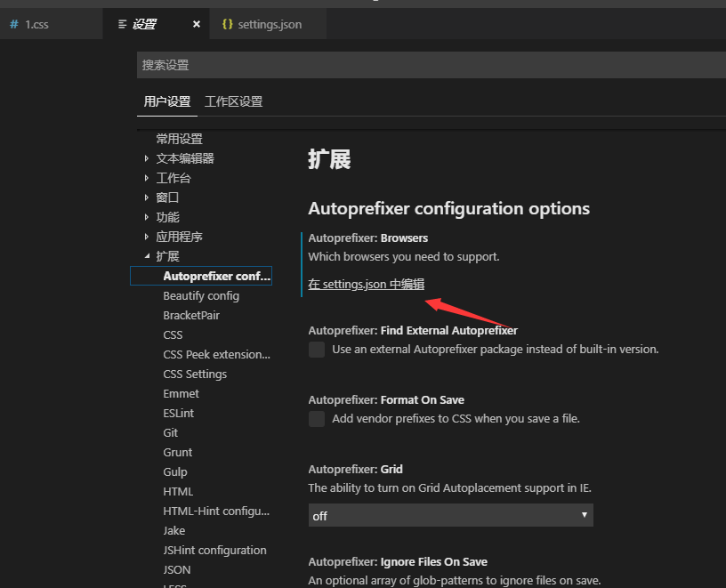Image resolution: width=726 pixels, height=588 pixels.
Task: Select CSS Peek extension... entry
Action: pos(217,355)
